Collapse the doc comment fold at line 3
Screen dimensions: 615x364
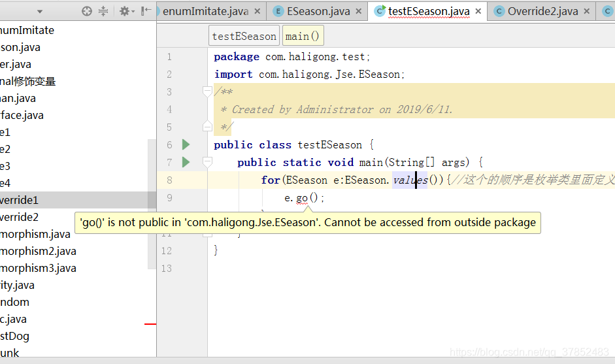[x=207, y=91]
